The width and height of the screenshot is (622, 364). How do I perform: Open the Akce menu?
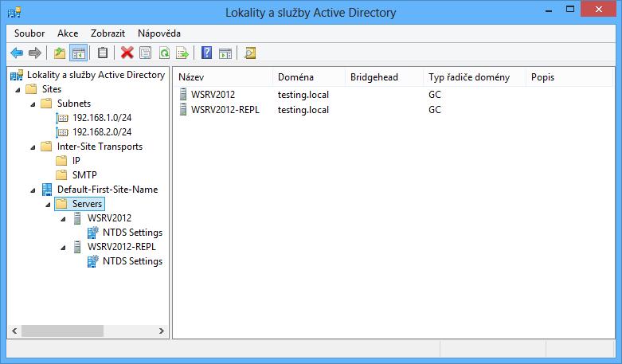coord(68,33)
